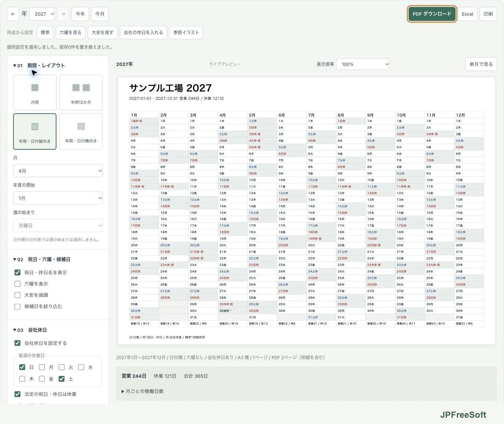Toggle 会社休日を設定する checkbox
This screenshot has width=504, height=424.
point(17,343)
